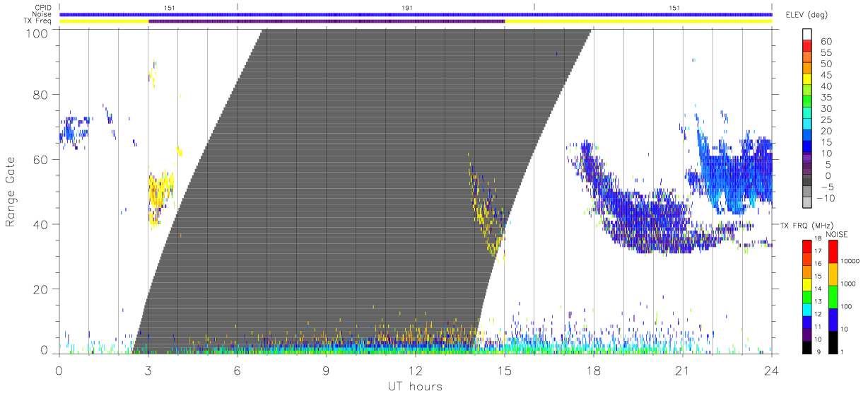Image resolution: width=868 pixels, height=401 pixels.
Task: Click the 30 label on ELEV legend
Action: click(x=825, y=108)
